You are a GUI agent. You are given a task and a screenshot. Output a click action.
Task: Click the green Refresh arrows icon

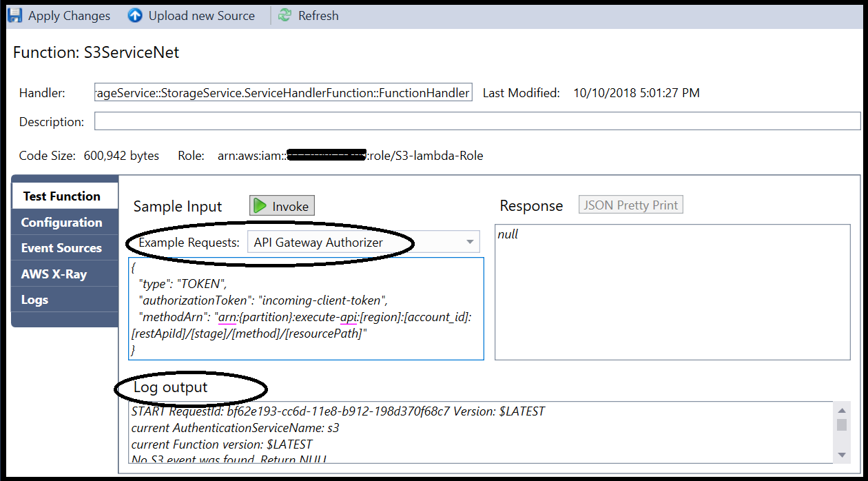(x=285, y=15)
